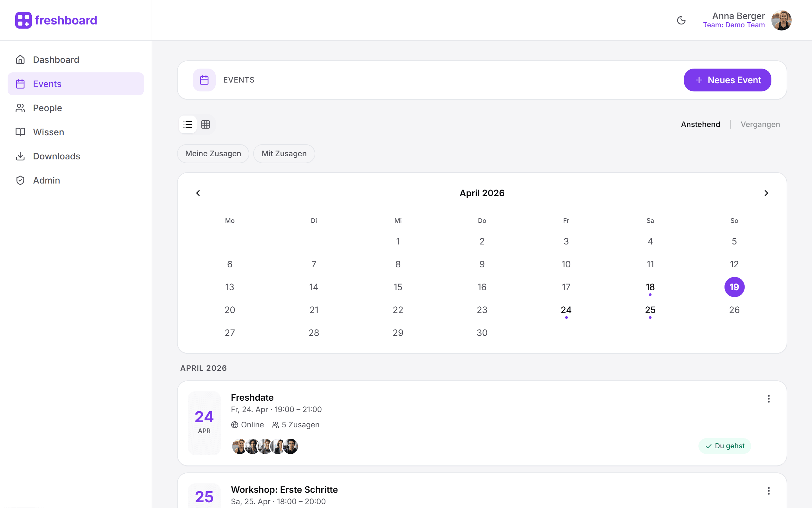Create a new event with Neues Event
Image resolution: width=812 pixels, height=508 pixels.
pos(727,80)
